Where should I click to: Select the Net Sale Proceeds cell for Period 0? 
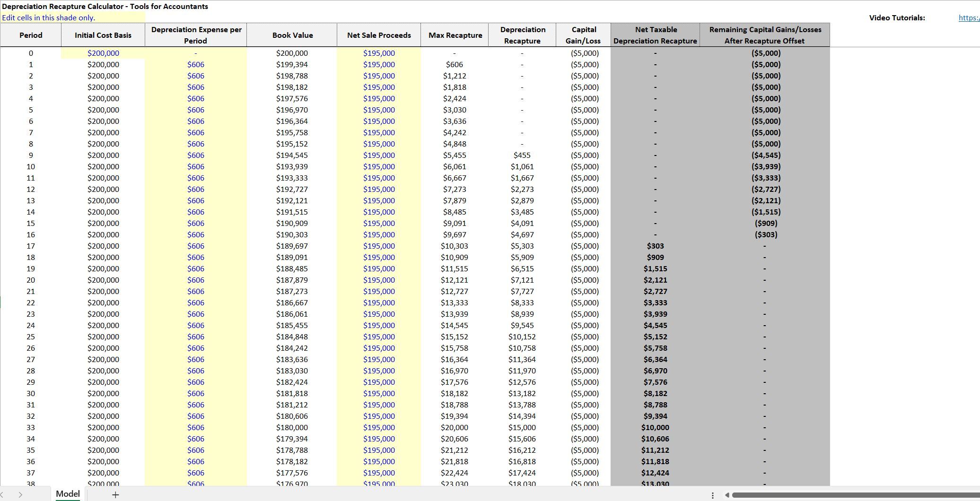[x=378, y=53]
